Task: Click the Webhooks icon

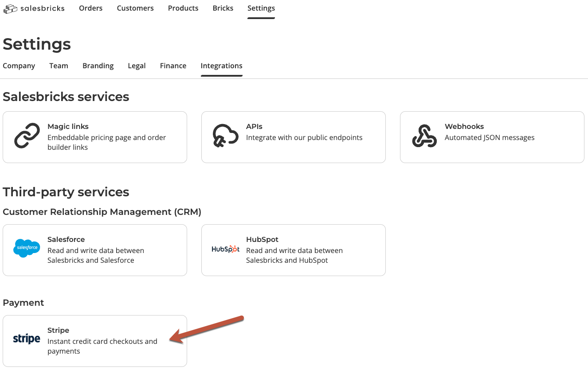Action: (424, 136)
